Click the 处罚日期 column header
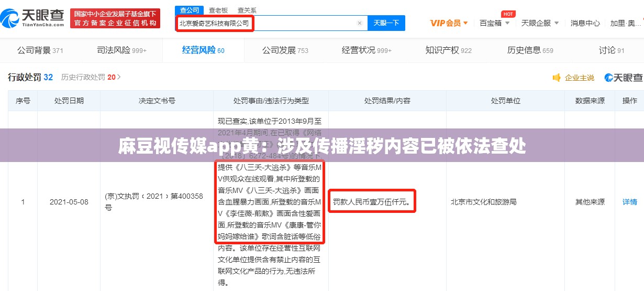 (69, 101)
